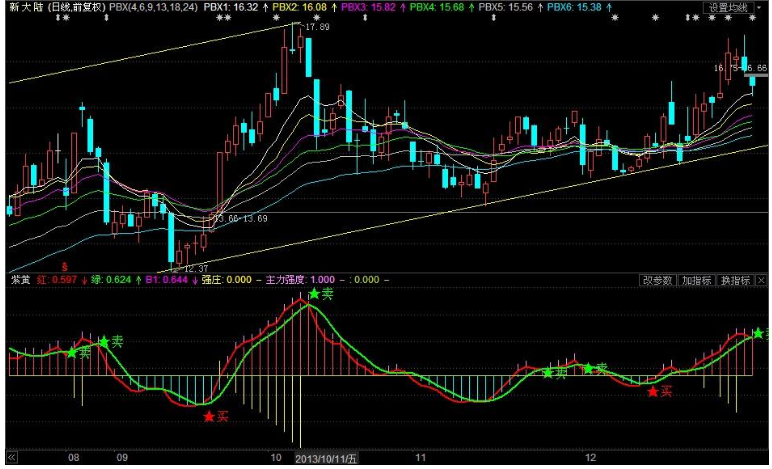Click the red § marker on price chart
The width and height of the screenshot is (772, 469).
coord(65,268)
